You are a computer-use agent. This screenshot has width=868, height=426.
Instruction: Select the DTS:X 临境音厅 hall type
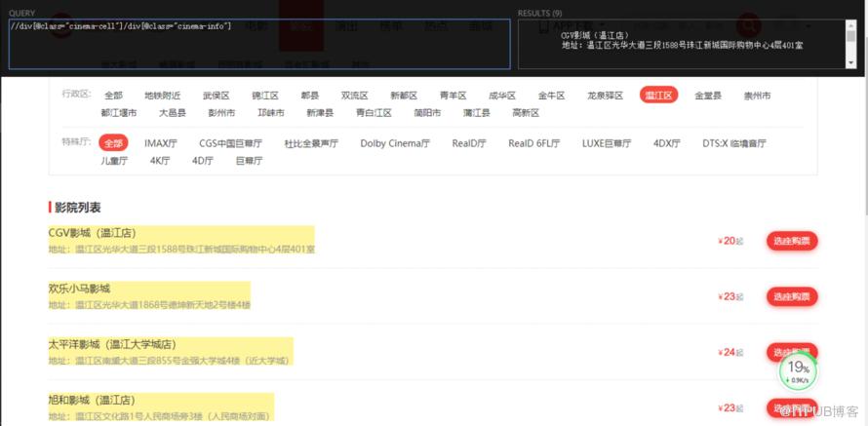(x=734, y=144)
